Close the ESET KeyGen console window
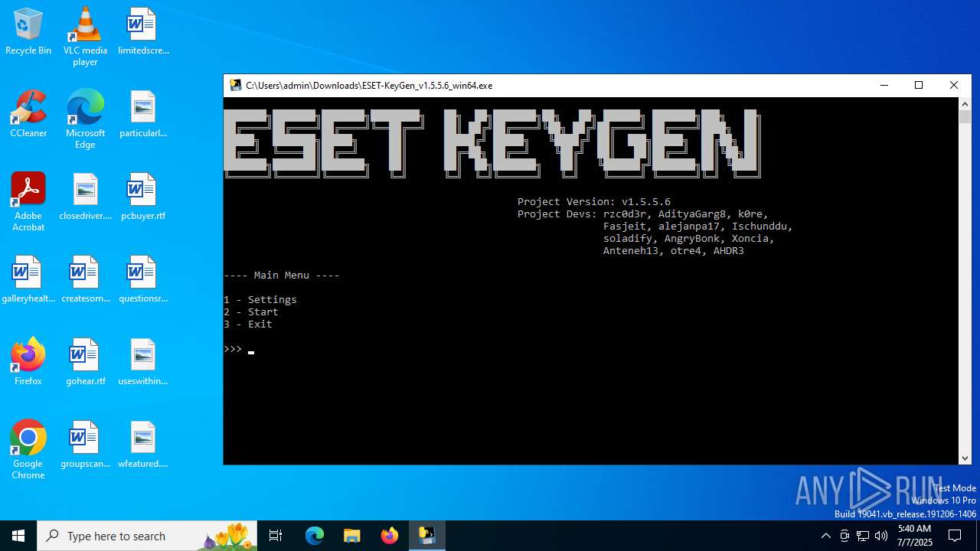This screenshot has width=980, height=551. [x=954, y=85]
